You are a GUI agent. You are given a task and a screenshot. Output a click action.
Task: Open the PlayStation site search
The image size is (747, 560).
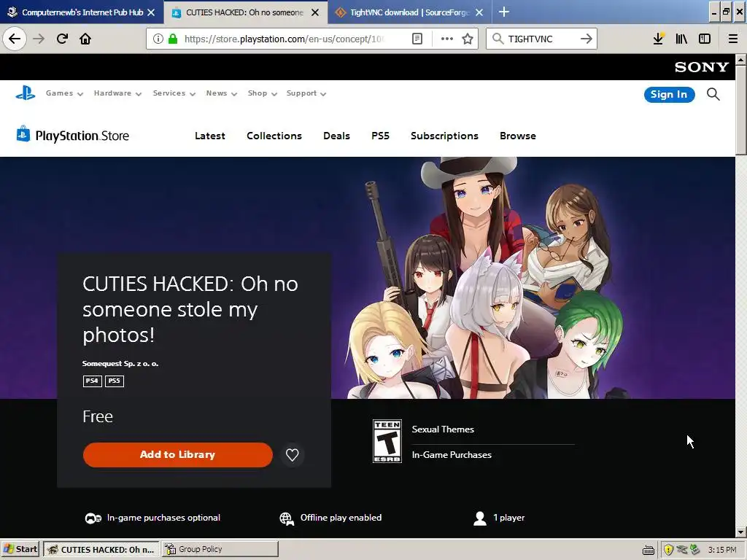pyautogui.click(x=713, y=94)
